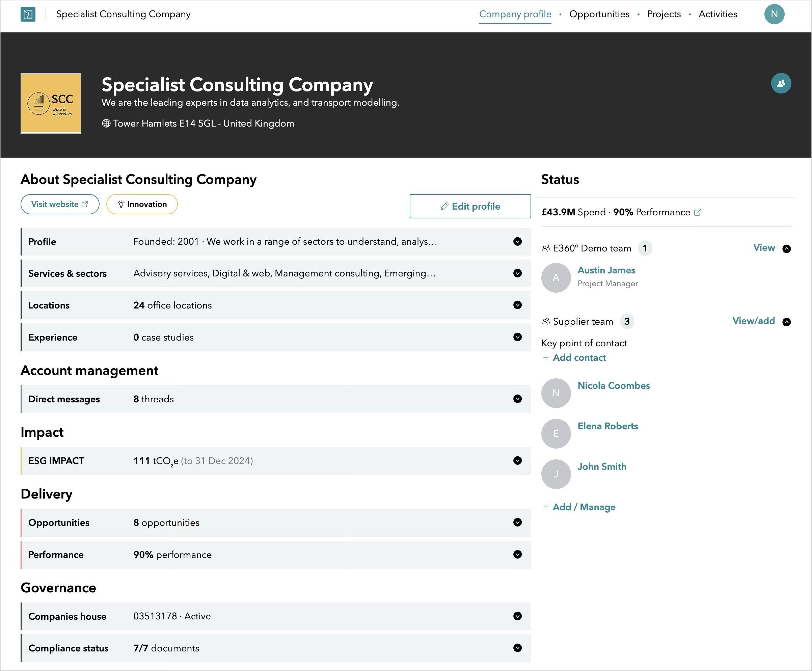This screenshot has width=812, height=671.
Task: Click the £43.9M Spend text
Action: pyautogui.click(x=573, y=212)
